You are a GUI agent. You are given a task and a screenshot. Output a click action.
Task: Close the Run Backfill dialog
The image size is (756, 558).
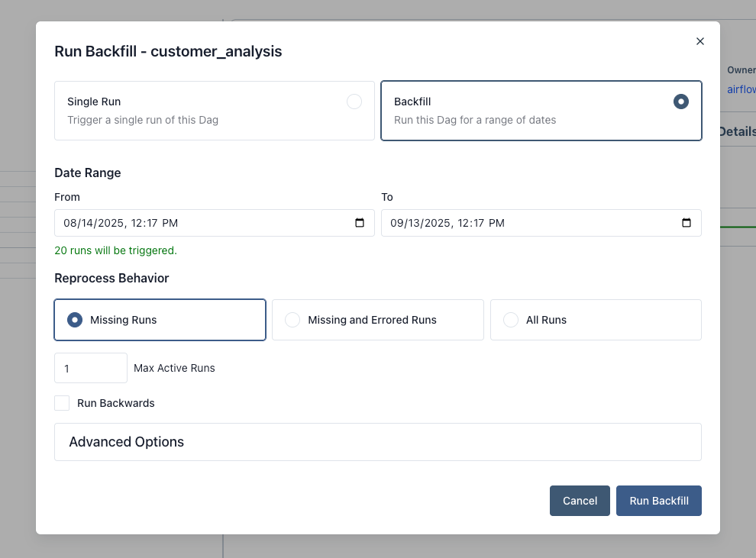tap(700, 41)
